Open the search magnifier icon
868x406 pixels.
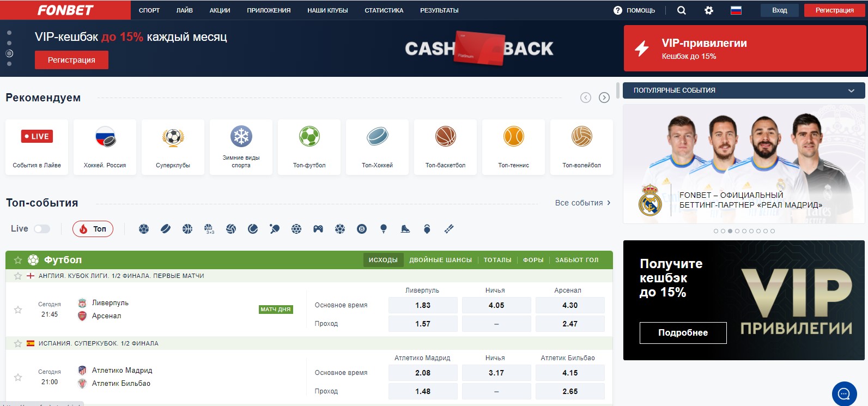(x=681, y=10)
